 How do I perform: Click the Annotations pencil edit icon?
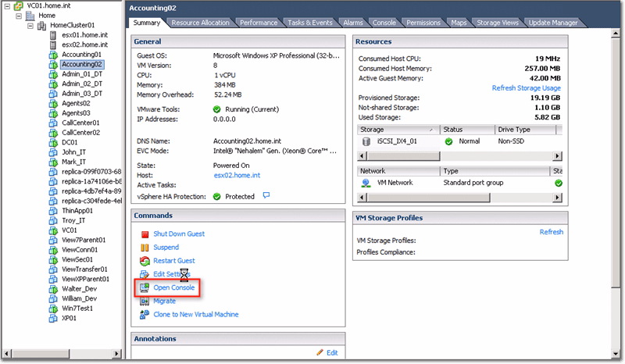[320, 352]
